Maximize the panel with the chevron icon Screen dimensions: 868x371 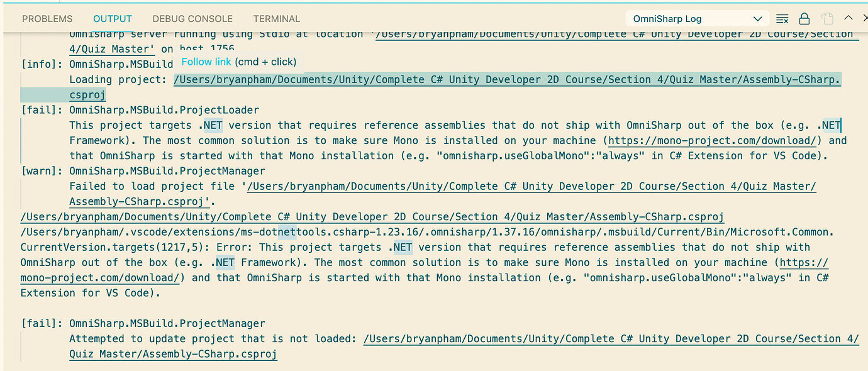[848, 18]
